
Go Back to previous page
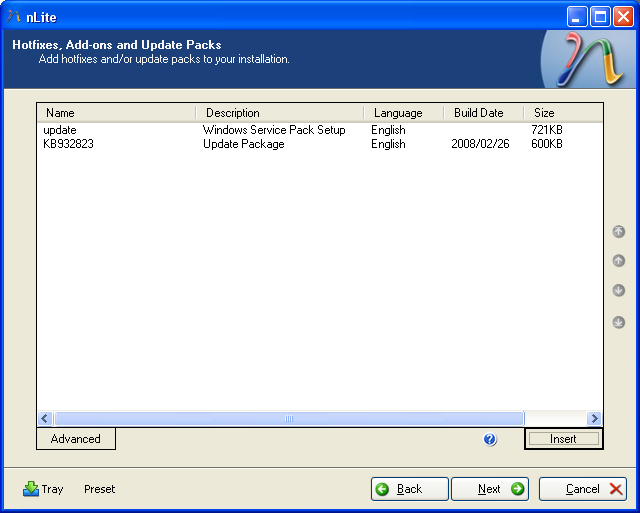point(409,489)
